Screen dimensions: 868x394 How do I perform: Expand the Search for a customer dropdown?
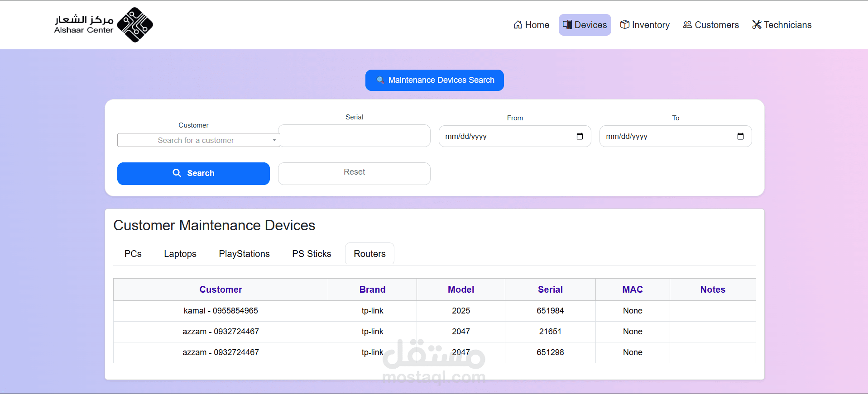[x=198, y=140]
